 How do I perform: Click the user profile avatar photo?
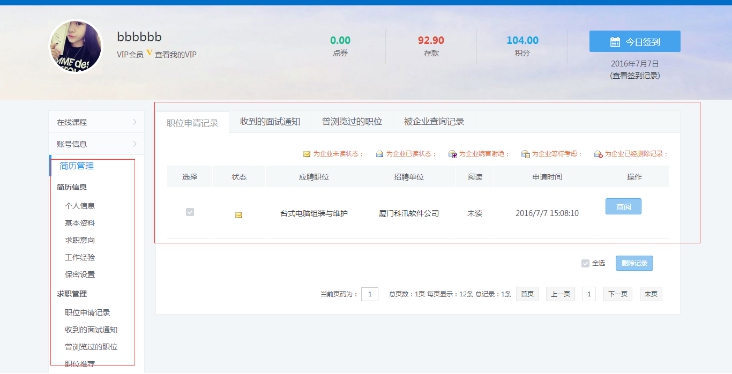coord(76,46)
